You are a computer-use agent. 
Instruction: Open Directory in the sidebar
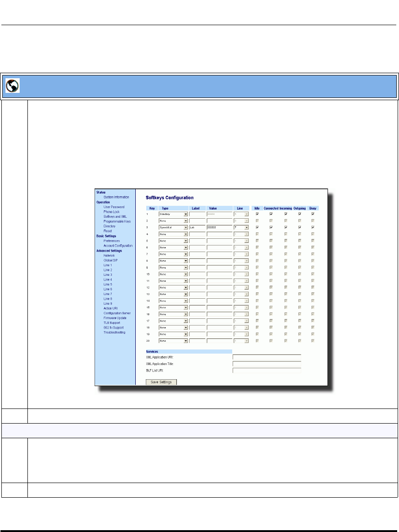coord(110,226)
